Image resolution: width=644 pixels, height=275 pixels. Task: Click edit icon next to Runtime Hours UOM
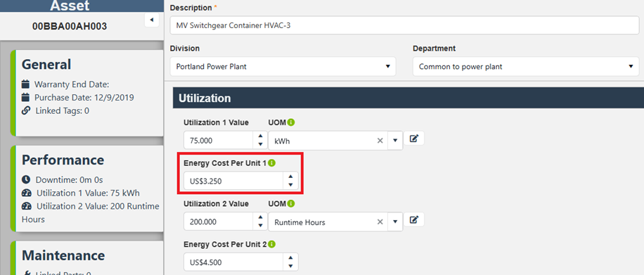point(414,220)
